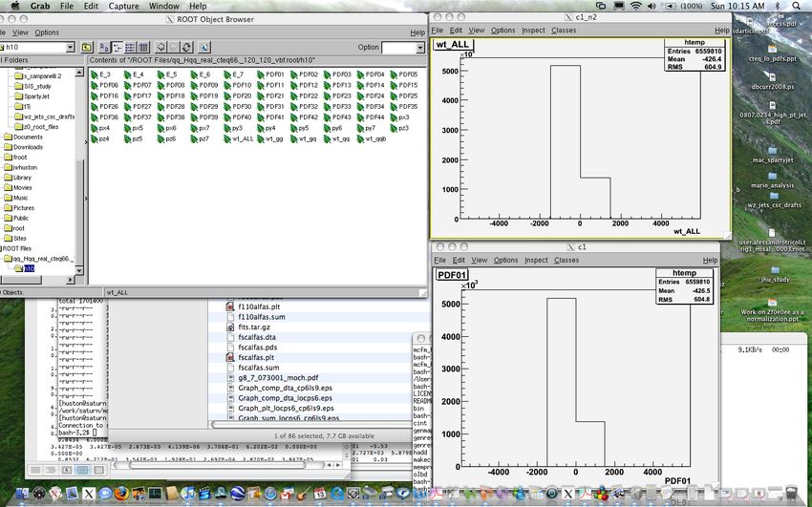Click the refresh icon in ROOT browser toolbar
Image resolution: width=812 pixels, height=507 pixels.
(187, 48)
